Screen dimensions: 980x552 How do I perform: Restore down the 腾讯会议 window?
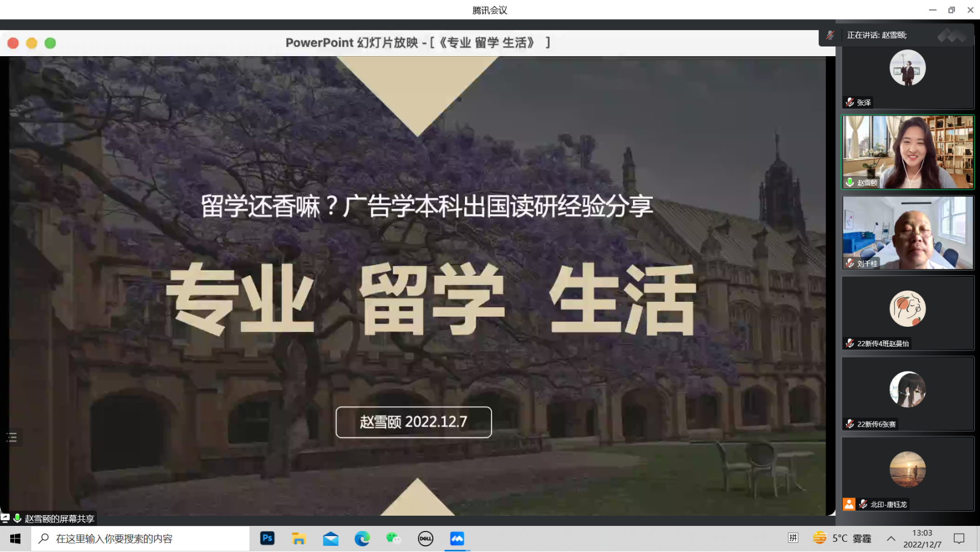(x=952, y=10)
